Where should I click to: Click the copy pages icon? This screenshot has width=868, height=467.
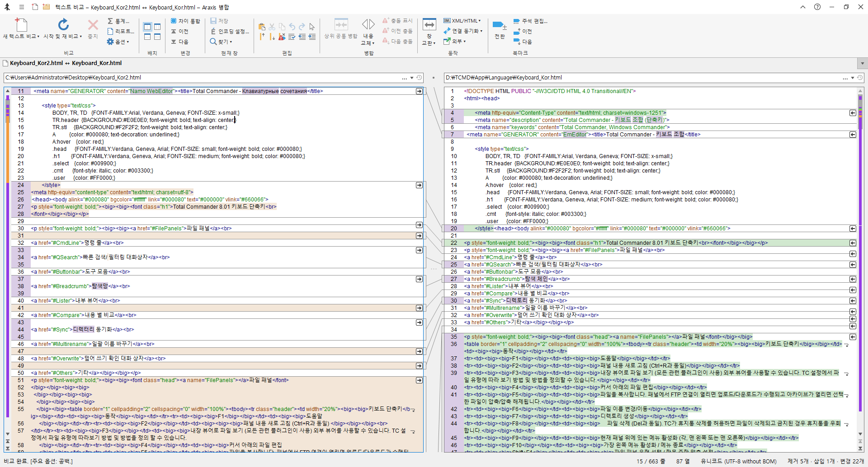(x=282, y=27)
